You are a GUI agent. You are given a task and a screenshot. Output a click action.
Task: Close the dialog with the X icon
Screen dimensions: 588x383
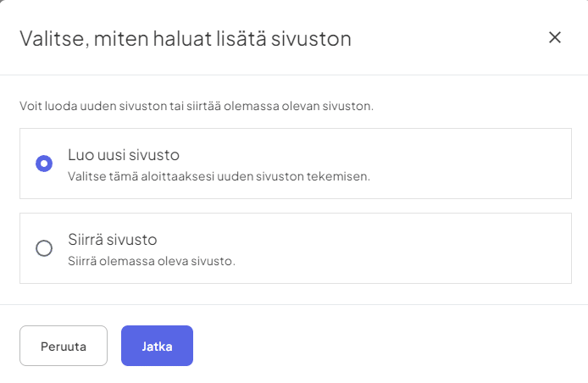point(555,37)
